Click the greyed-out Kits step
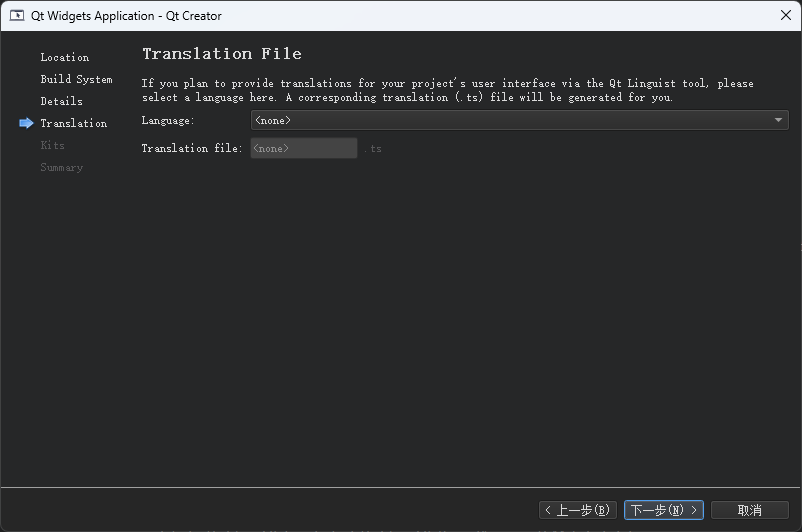Screen dimensions: 802x532 coord(52,145)
